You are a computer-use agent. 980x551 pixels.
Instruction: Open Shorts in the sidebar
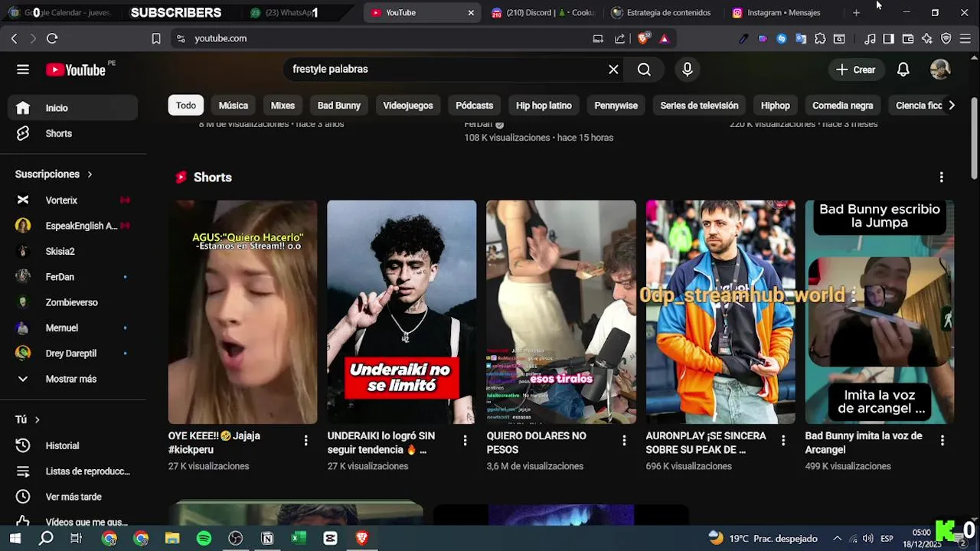(73, 133)
